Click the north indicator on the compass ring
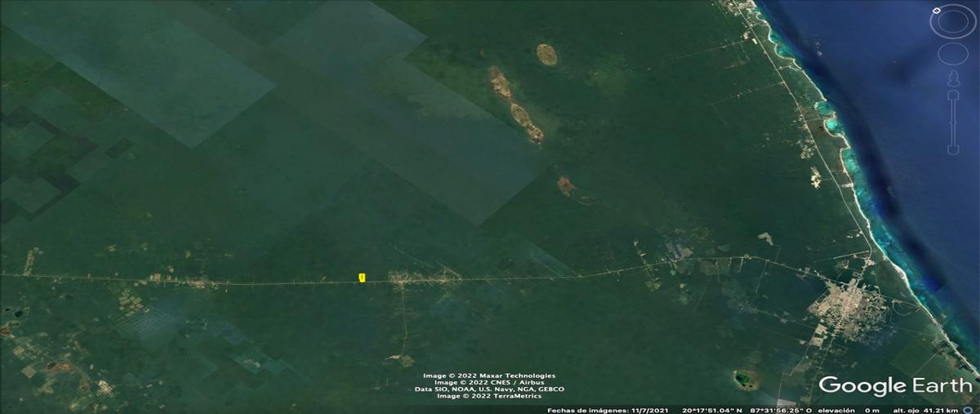980x414 pixels. (938, 9)
